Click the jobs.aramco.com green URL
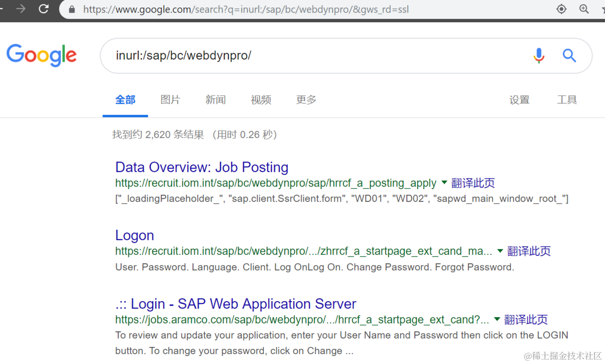This screenshot has width=605, height=364. (302, 320)
